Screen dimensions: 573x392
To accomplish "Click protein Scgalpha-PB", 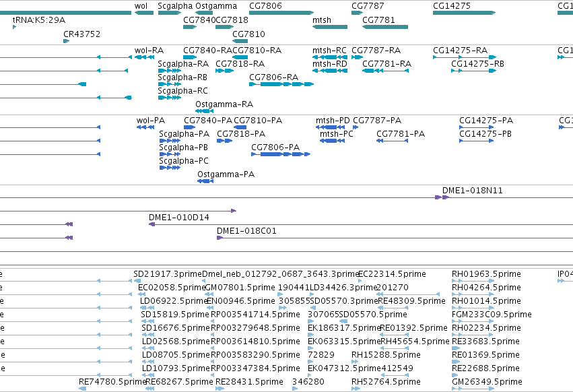I will pos(170,154).
